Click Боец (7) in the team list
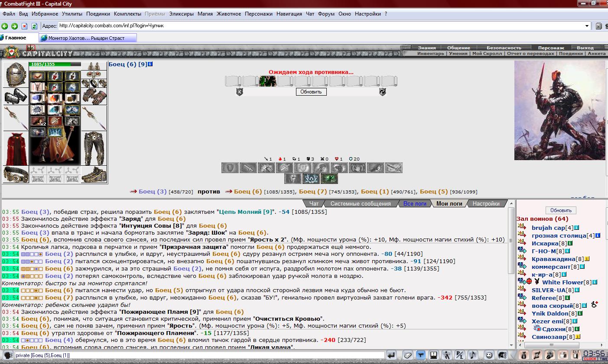This screenshot has width=608, height=364. coord(313,191)
